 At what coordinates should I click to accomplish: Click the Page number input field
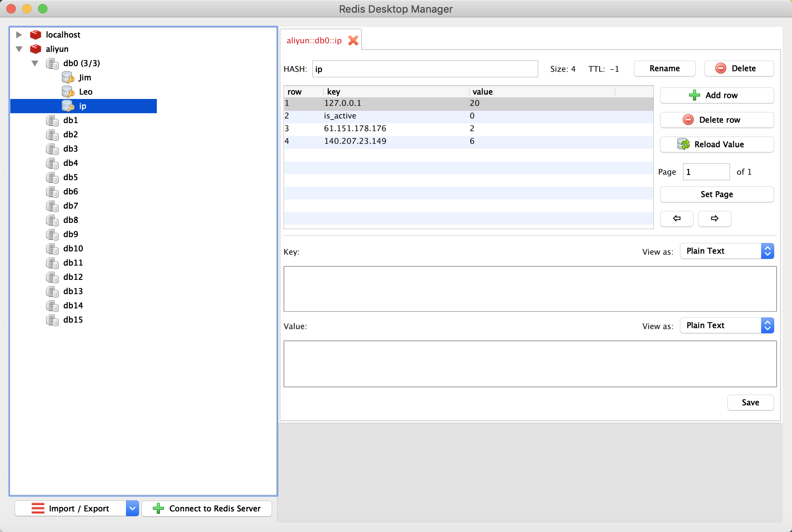pos(706,172)
